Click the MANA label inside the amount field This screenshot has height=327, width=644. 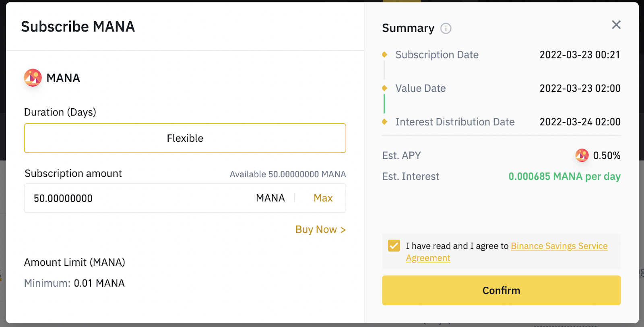click(x=270, y=198)
